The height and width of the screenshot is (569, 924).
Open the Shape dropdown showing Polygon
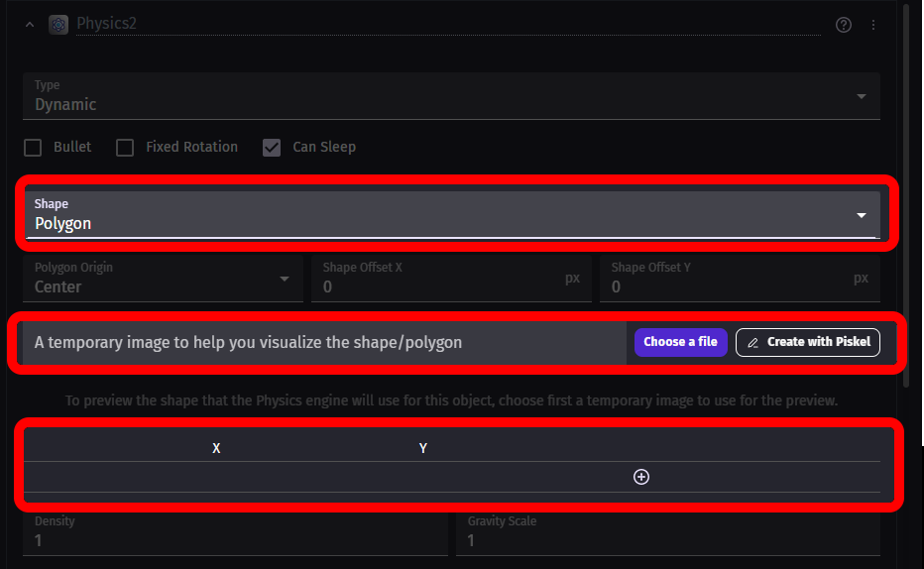[x=451, y=215]
